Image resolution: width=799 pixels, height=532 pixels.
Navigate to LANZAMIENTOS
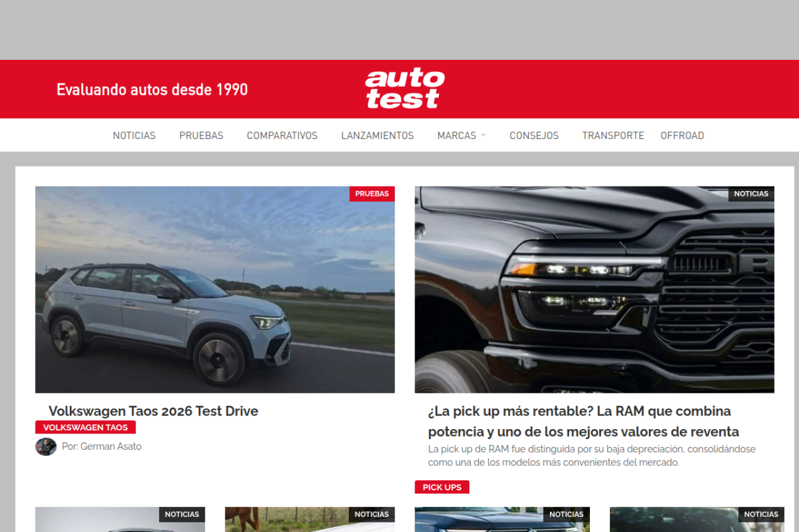coord(377,135)
